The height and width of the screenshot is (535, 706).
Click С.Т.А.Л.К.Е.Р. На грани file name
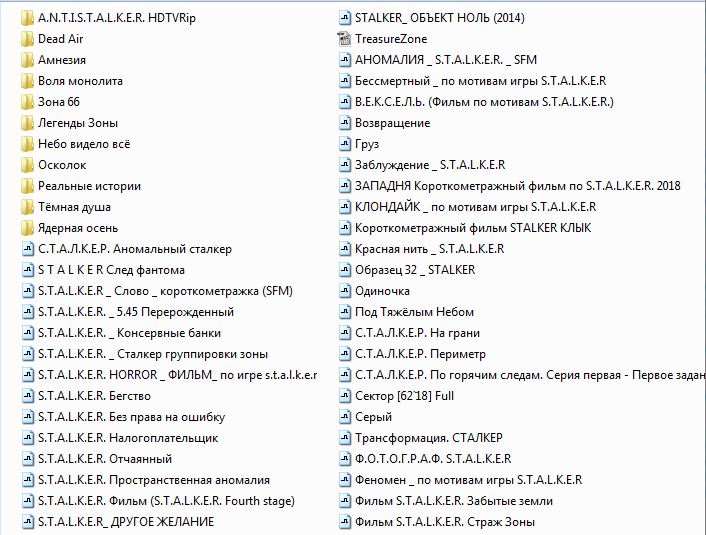tap(417, 333)
